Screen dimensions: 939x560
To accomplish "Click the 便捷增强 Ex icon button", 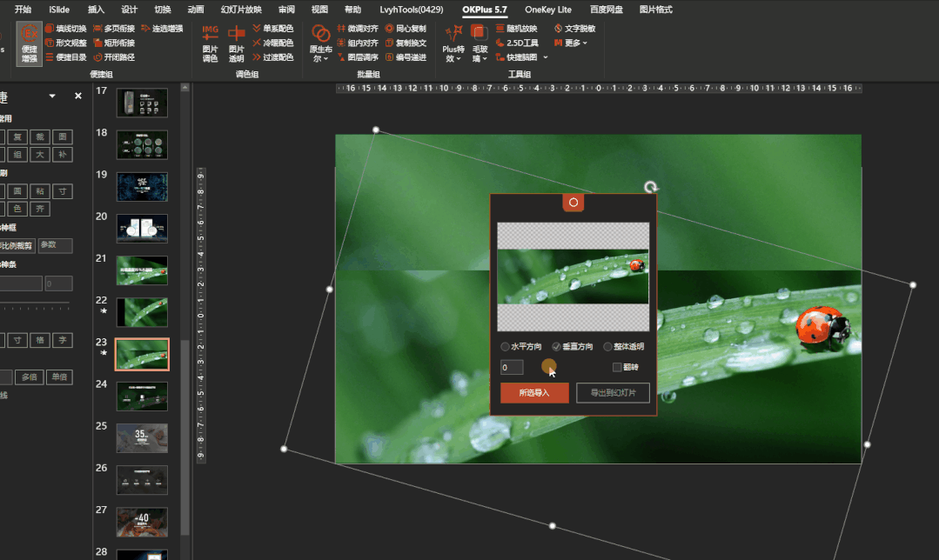I will pos(29,43).
